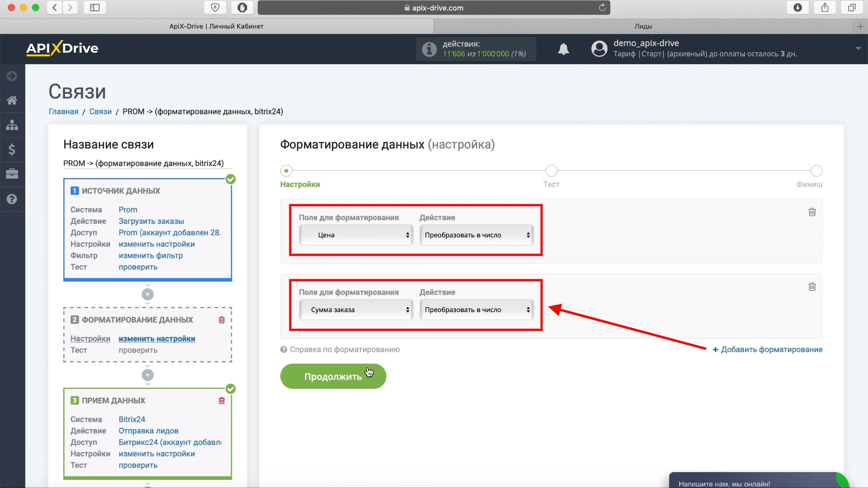Show all tabs overview icon
This screenshot has height=488, width=868.
[852, 7]
